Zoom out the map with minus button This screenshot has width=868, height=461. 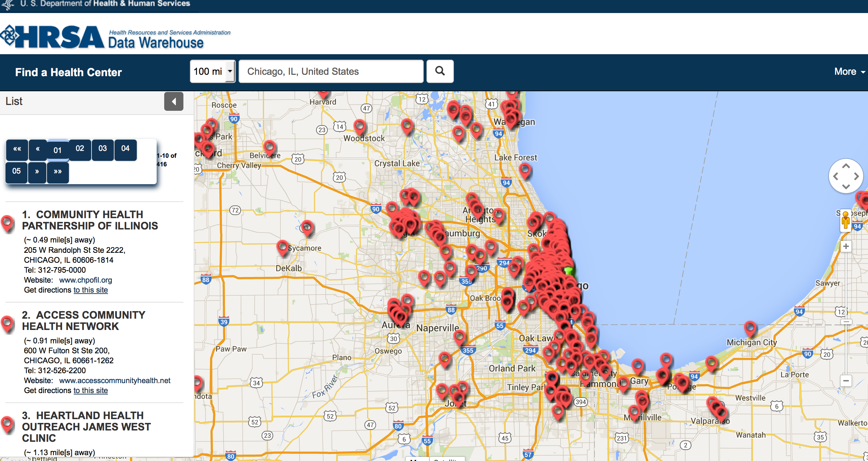846,380
